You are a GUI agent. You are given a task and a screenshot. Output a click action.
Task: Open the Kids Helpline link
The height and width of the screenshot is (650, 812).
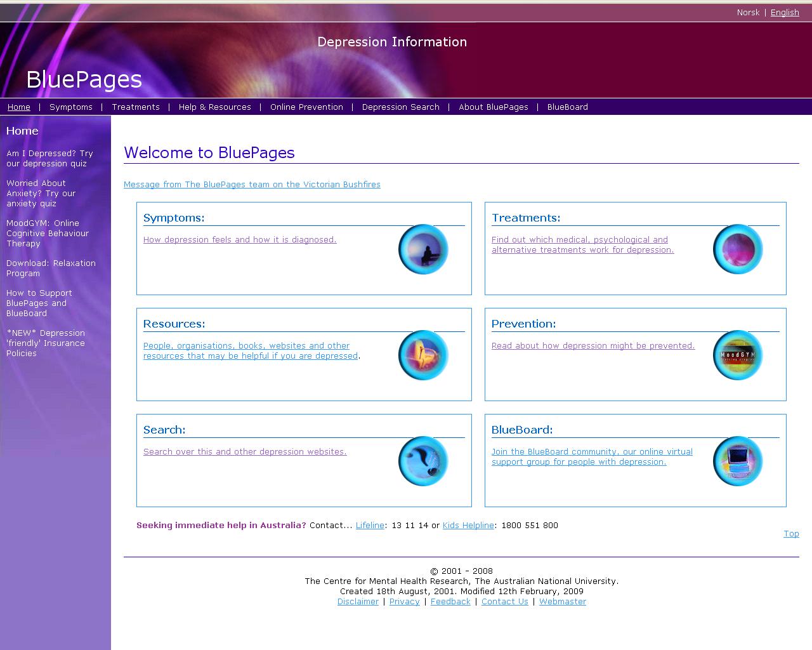468,526
